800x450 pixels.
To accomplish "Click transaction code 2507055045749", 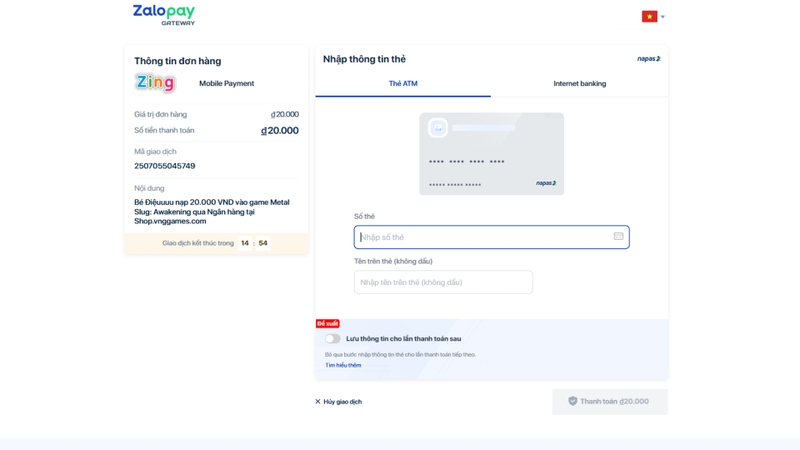I will point(165,166).
